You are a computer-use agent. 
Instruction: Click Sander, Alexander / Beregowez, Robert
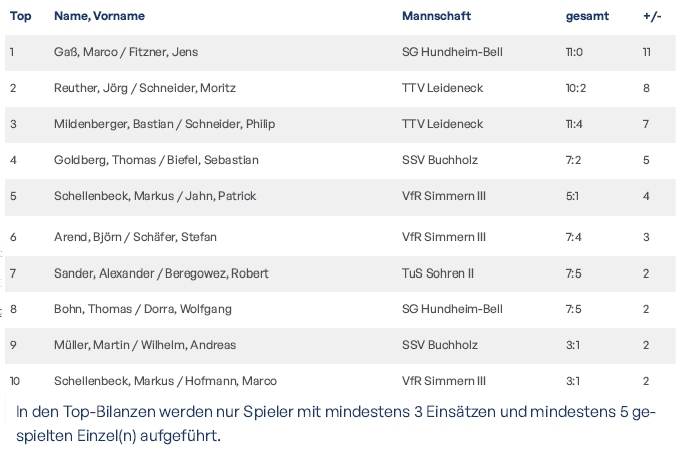pyautogui.click(x=161, y=273)
